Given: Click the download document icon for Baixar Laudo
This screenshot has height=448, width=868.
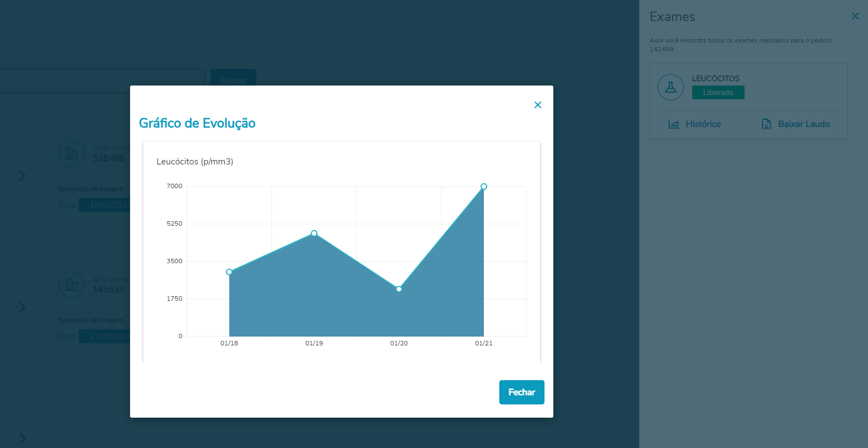Looking at the screenshot, I should [x=766, y=124].
